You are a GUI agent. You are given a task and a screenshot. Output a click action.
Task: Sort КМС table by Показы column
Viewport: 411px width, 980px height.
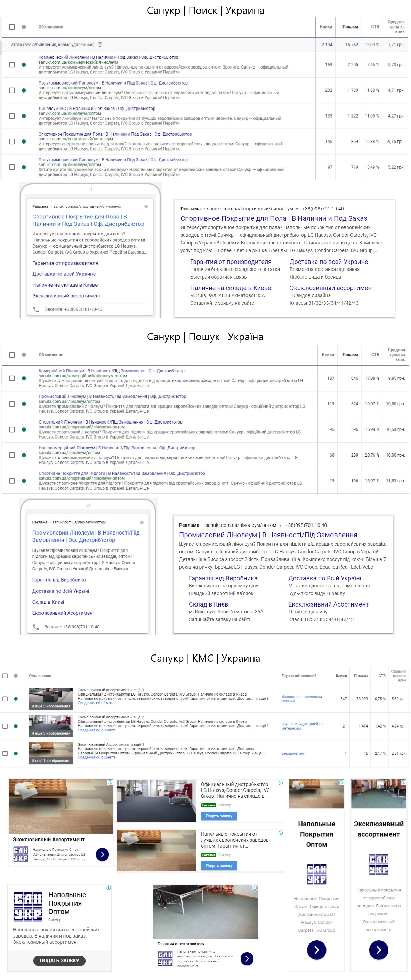[x=361, y=676]
